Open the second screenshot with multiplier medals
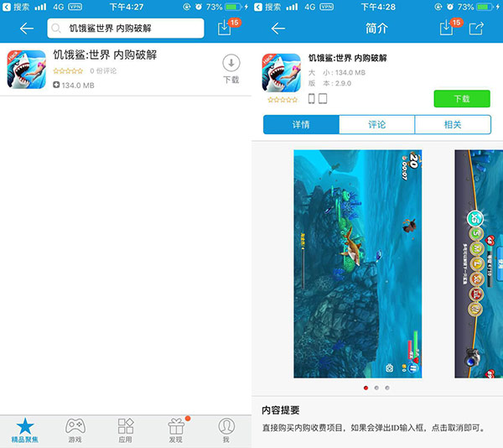Screen dimensions: 503x448 [479, 263]
